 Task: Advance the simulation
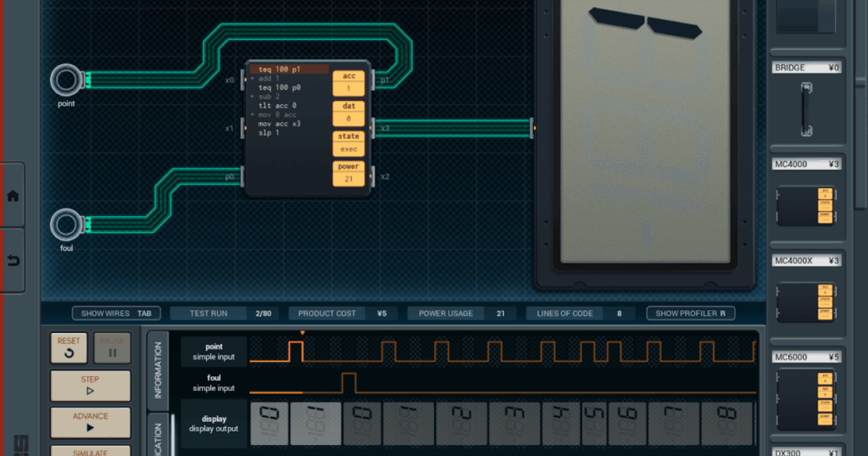click(x=90, y=422)
